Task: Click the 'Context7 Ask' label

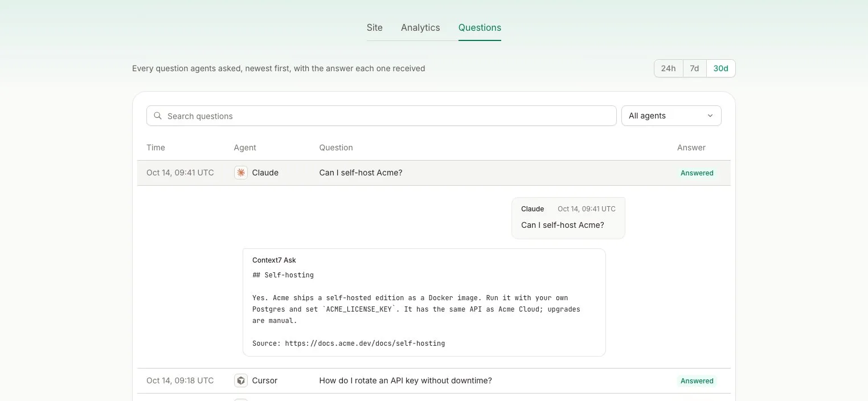Action: point(274,260)
